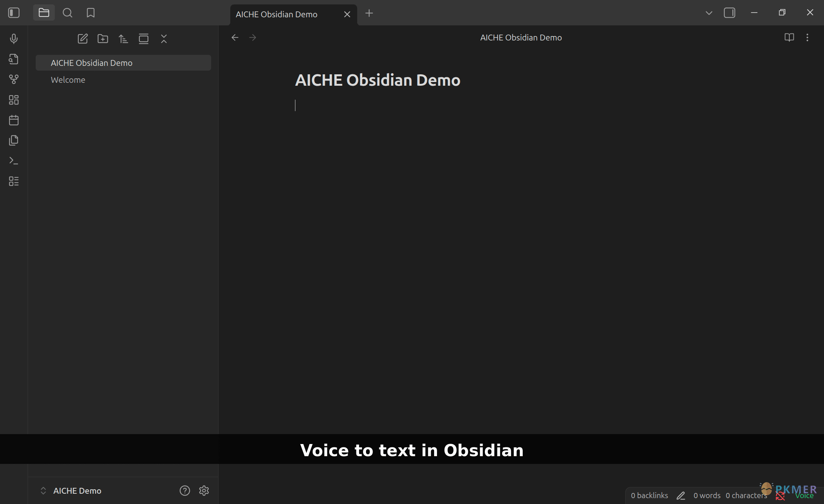Select the AICHE Obsidian Demo note in explorer
This screenshot has width=824, height=504.
click(123, 63)
